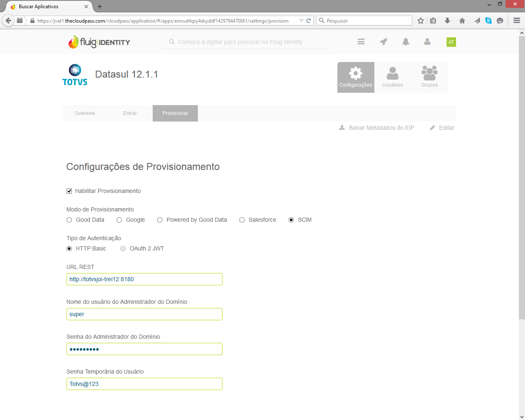Click the Senha do Administrador password field
The height and width of the screenshot is (420, 525).
144,349
